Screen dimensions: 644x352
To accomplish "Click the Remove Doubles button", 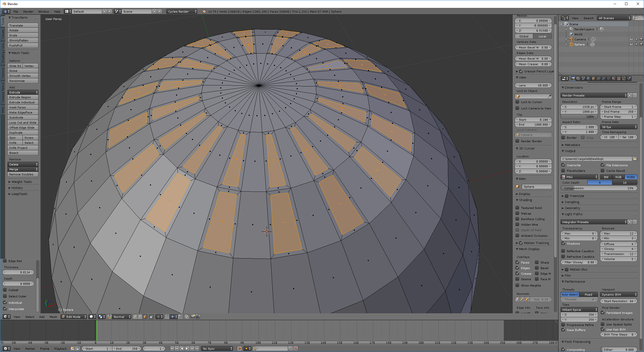I will 23,174.
